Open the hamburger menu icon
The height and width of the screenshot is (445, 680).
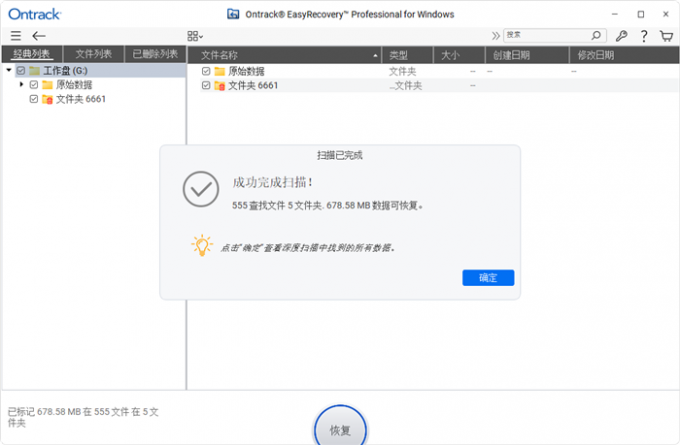(16, 36)
